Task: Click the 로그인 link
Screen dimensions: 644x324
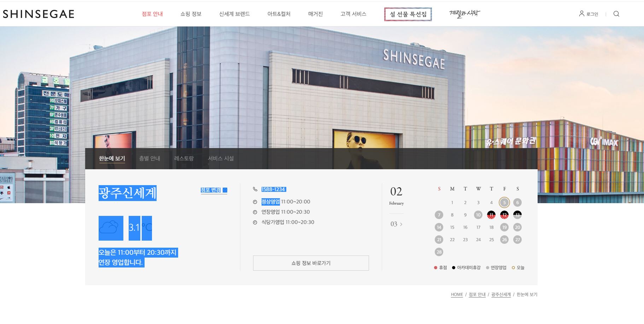Action: click(x=592, y=14)
